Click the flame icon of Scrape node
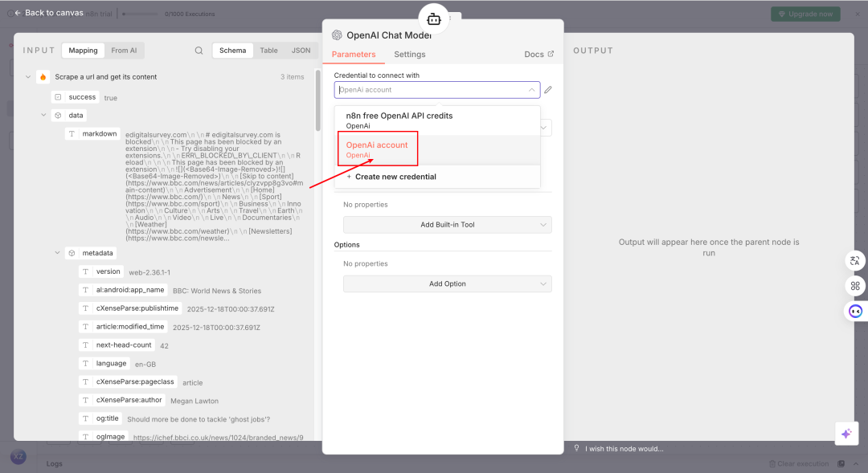 pyautogui.click(x=43, y=77)
